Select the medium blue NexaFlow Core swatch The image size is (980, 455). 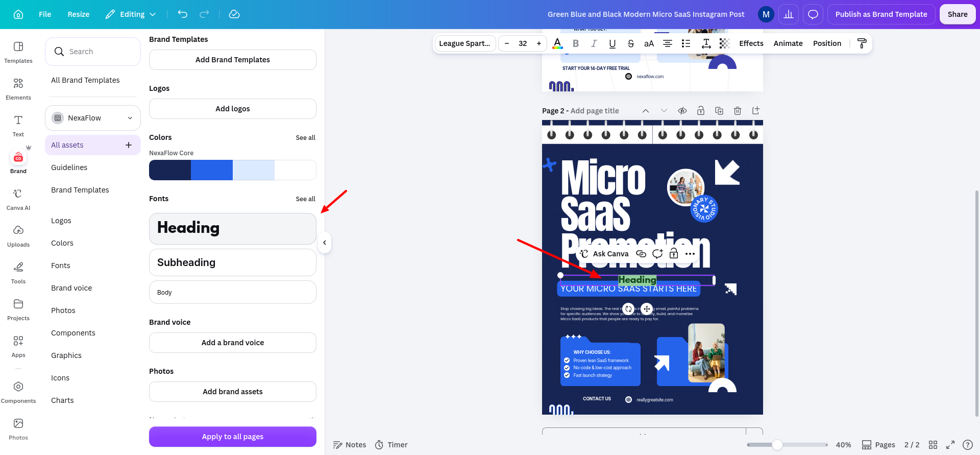point(212,170)
